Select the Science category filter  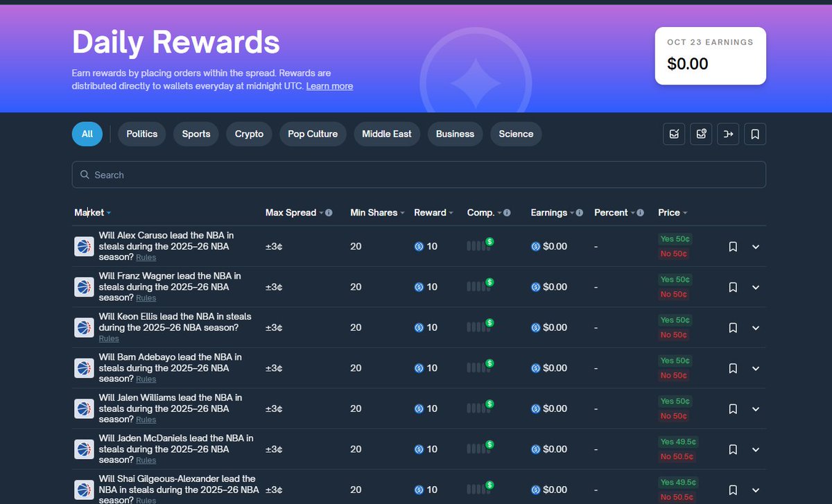point(517,134)
